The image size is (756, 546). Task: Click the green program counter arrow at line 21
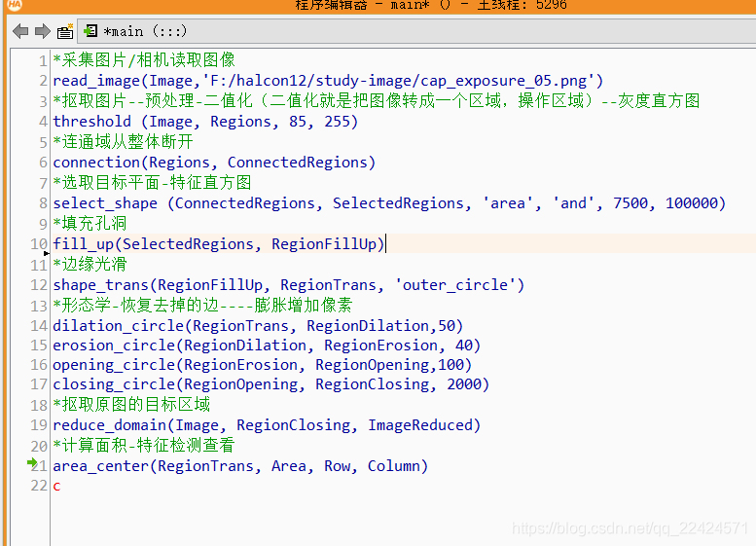(x=32, y=463)
